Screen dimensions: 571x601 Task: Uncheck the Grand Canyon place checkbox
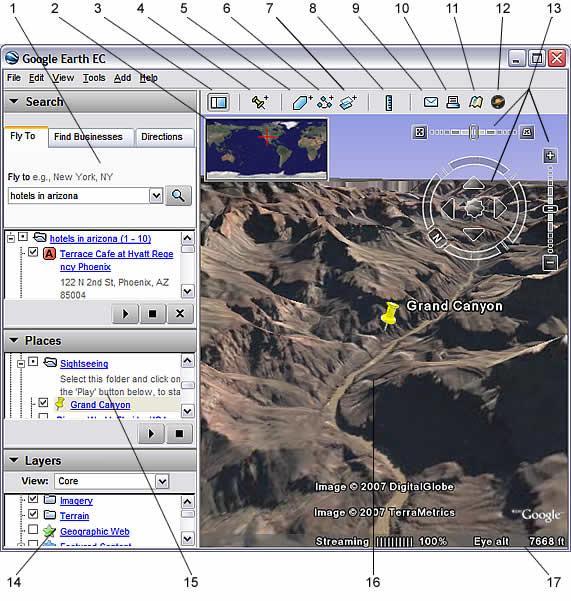point(43,402)
